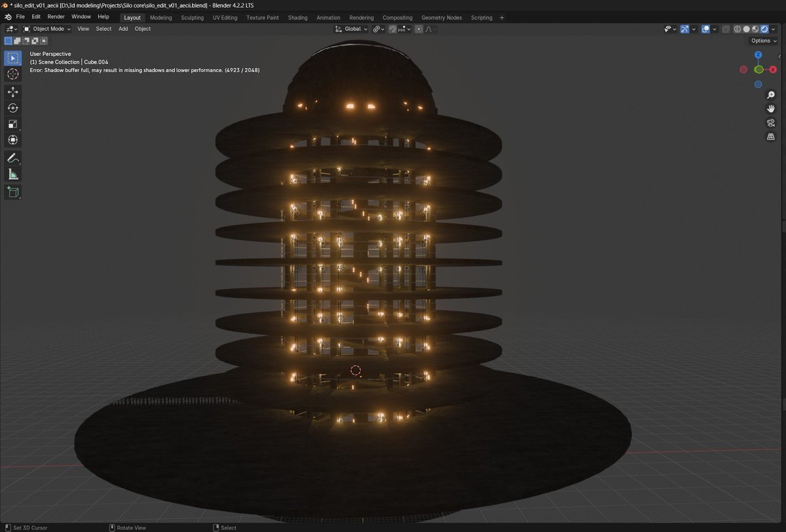Set selection mode to Intersect
Viewport: 786px width, 532px height.
tap(43, 41)
